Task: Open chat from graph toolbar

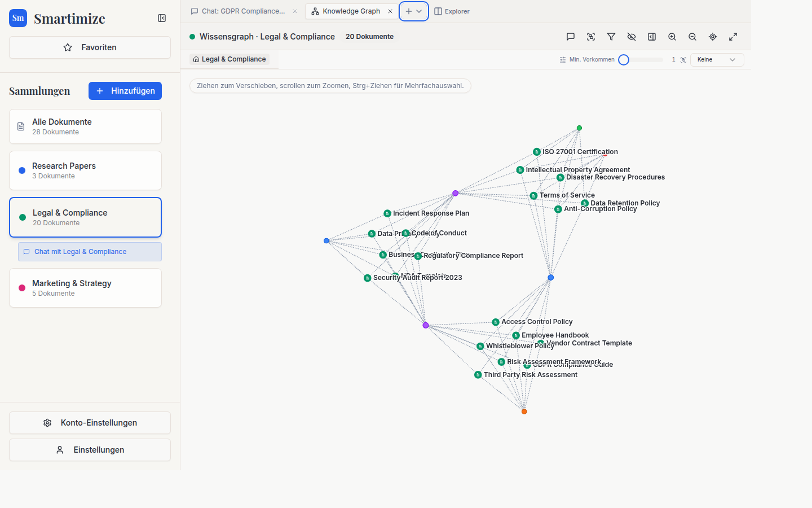Action: (x=571, y=37)
